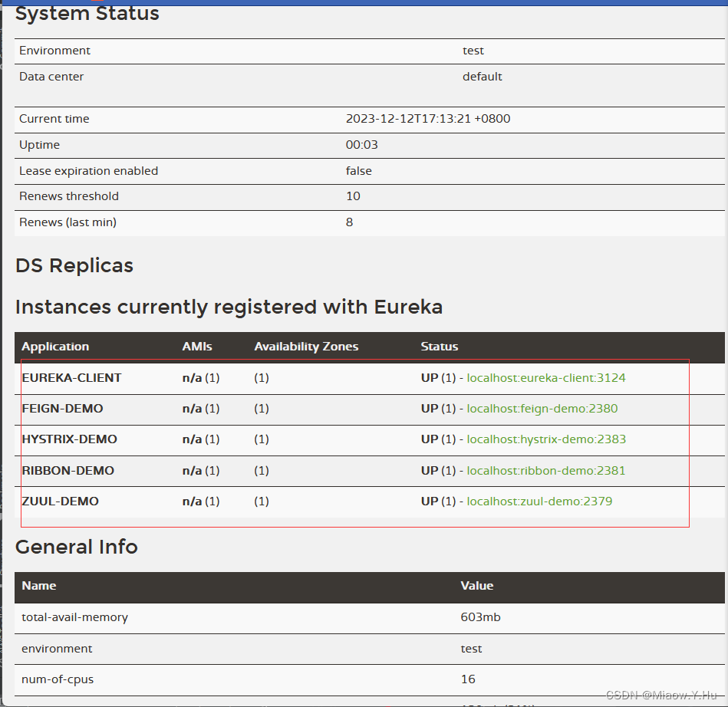Viewport: 728px width, 707px height.
Task: Click the Application column header
Action: point(55,347)
